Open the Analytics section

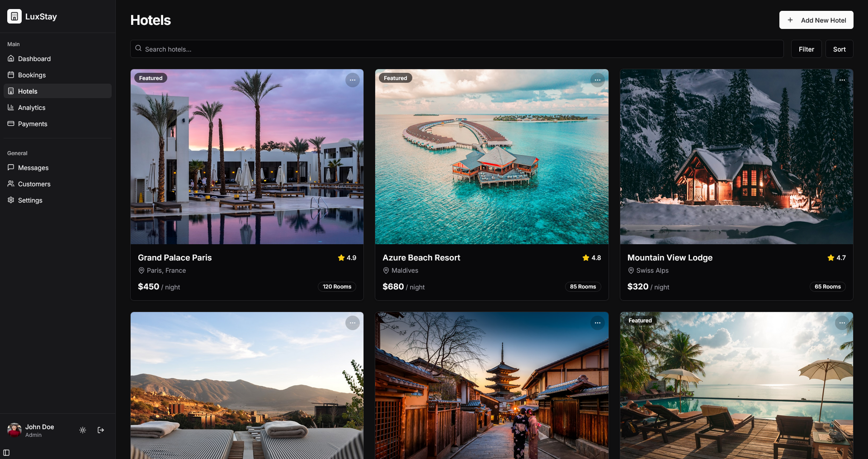tap(57, 108)
